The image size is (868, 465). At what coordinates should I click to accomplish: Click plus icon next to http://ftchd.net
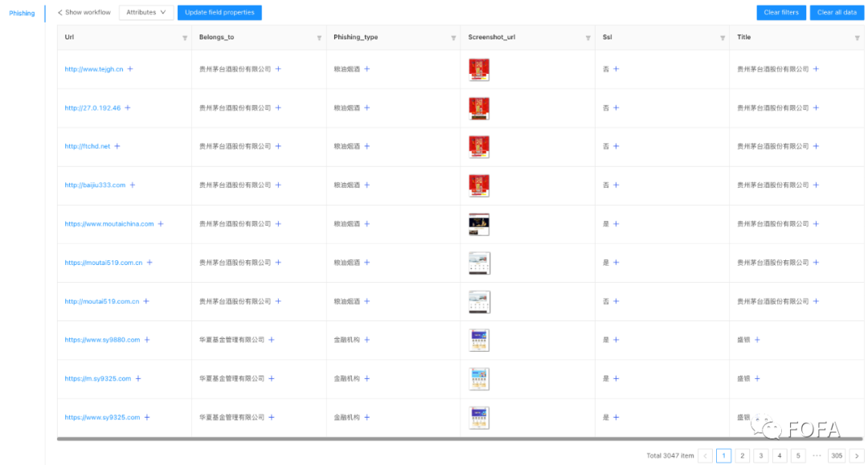[117, 146]
